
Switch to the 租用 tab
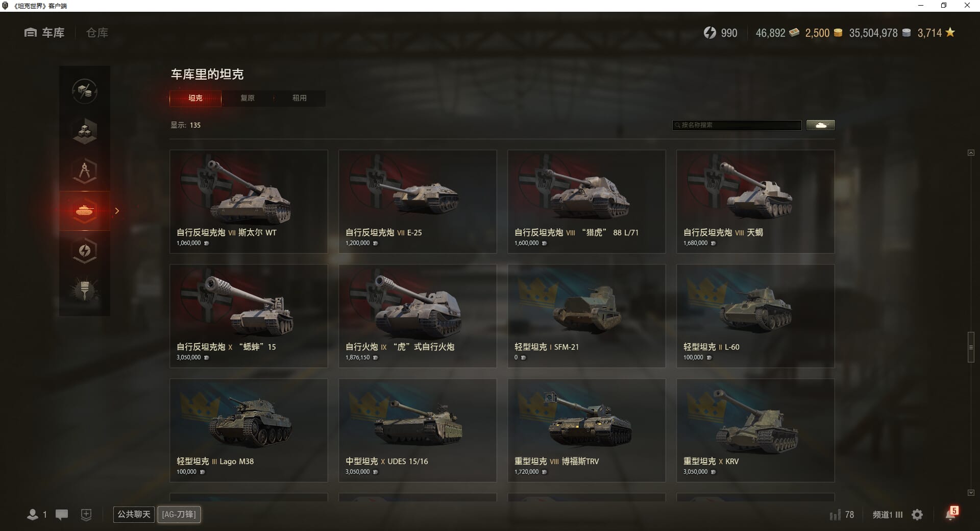(x=300, y=98)
